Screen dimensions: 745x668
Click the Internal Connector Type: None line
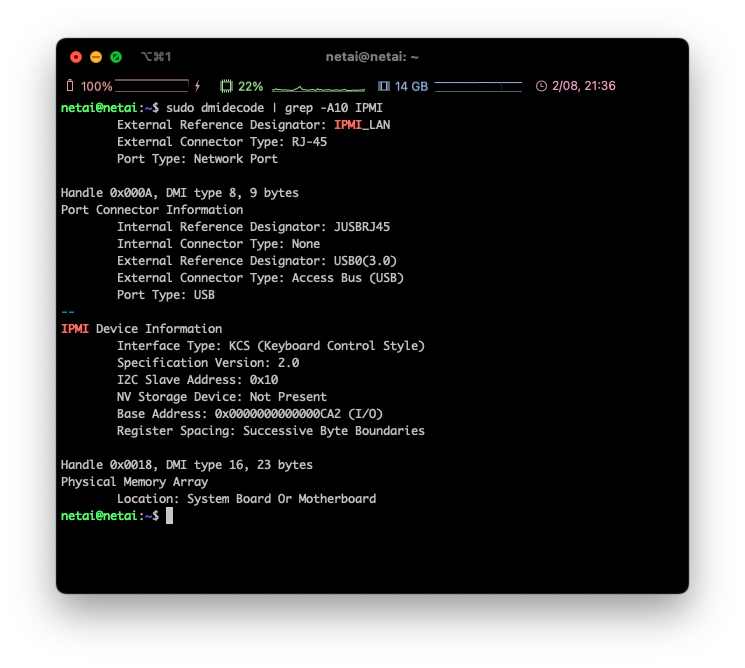[218, 244]
